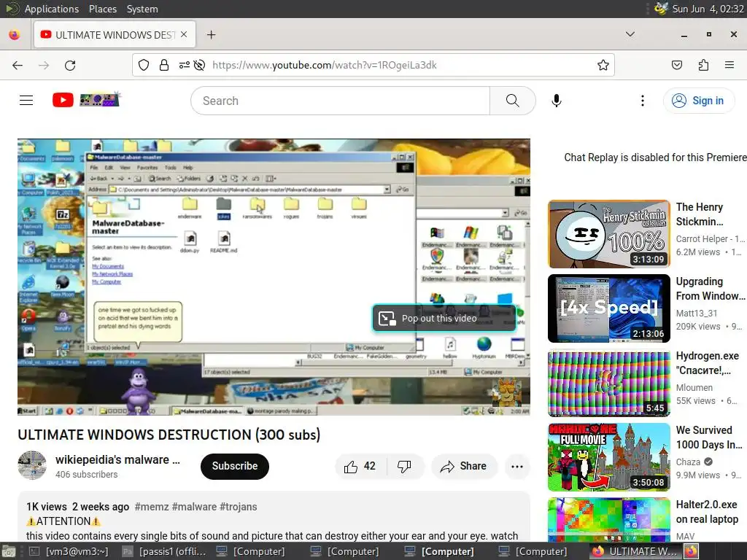Image resolution: width=747 pixels, height=560 pixels.
Task: Open the Pocket save icon
Action: 677,65
